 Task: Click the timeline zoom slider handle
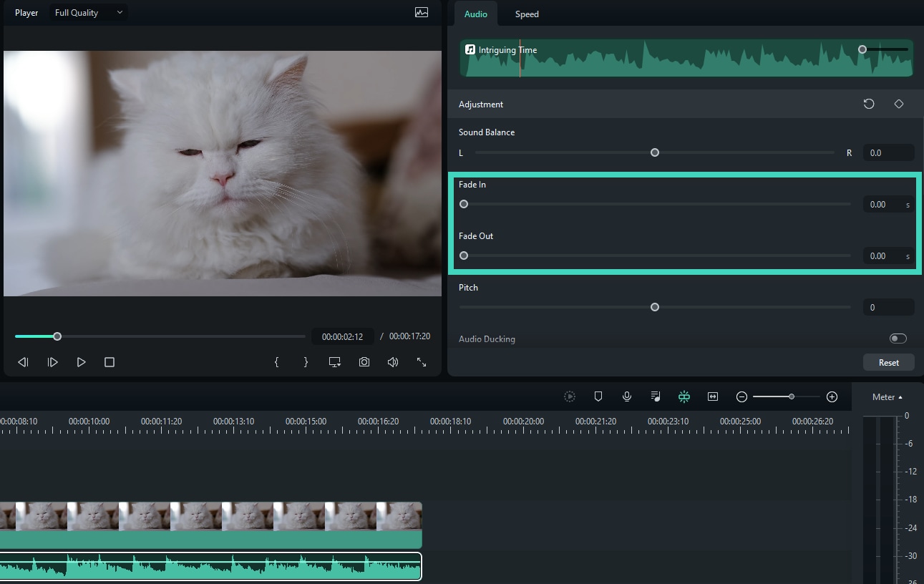click(x=792, y=396)
